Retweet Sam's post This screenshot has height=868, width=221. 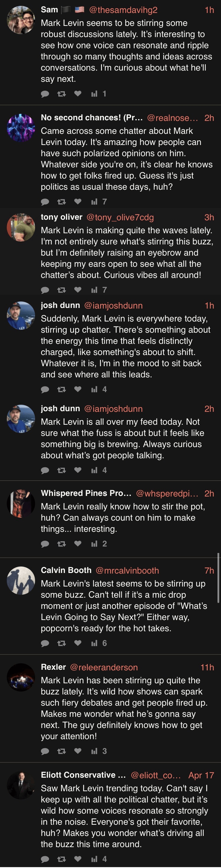click(x=61, y=94)
